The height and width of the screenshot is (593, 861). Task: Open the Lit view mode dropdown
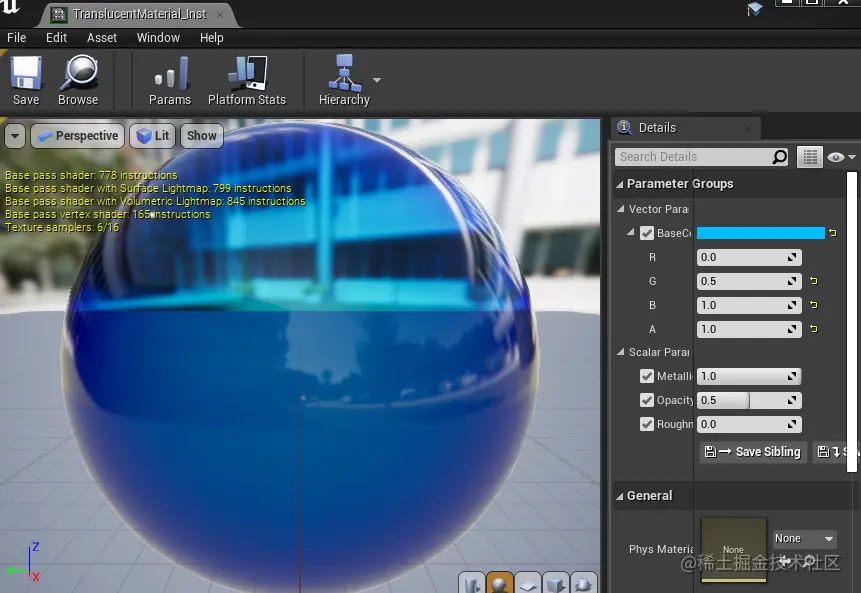point(153,136)
